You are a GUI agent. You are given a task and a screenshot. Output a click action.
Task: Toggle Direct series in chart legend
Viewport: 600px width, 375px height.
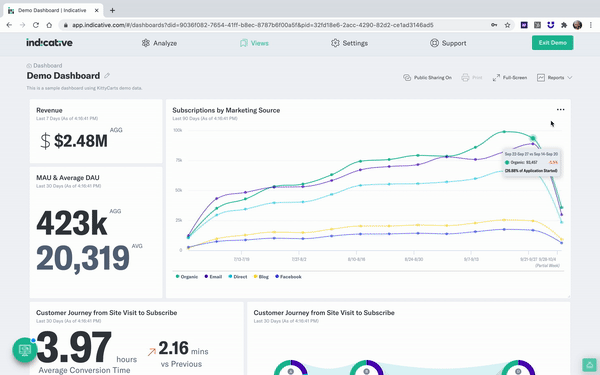click(238, 277)
